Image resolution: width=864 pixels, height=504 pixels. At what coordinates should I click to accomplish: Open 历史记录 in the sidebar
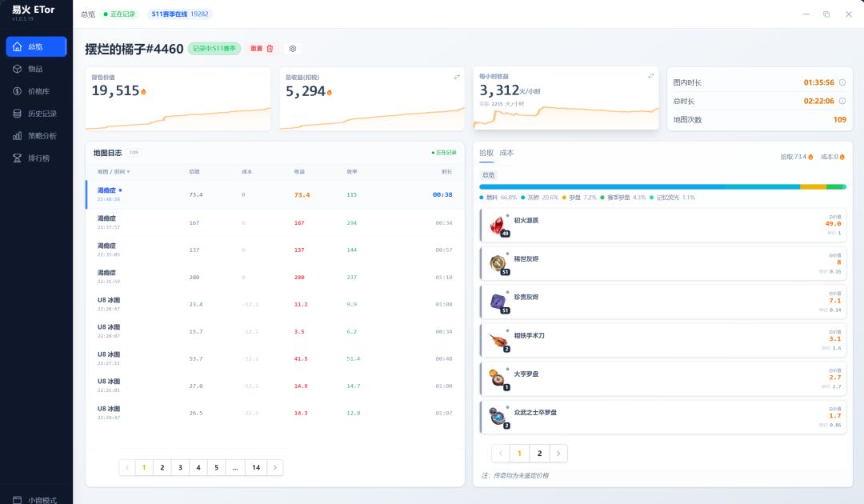36,114
